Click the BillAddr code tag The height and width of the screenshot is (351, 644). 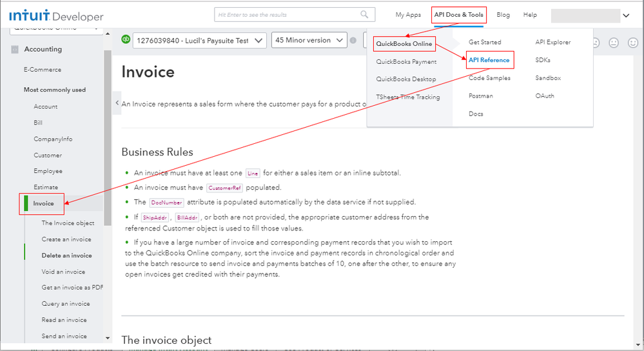pos(188,217)
